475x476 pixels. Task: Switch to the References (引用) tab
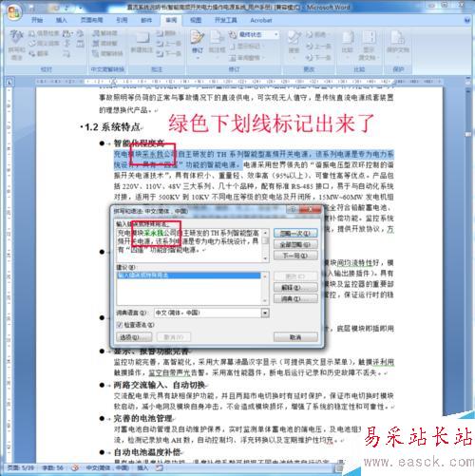pyautogui.click(x=122, y=20)
